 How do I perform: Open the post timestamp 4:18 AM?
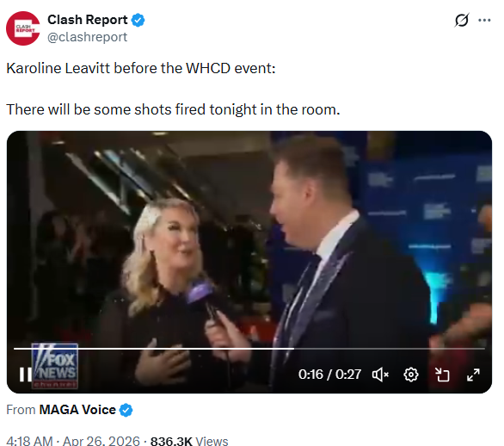pyautogui.click(x=29, y=440)
